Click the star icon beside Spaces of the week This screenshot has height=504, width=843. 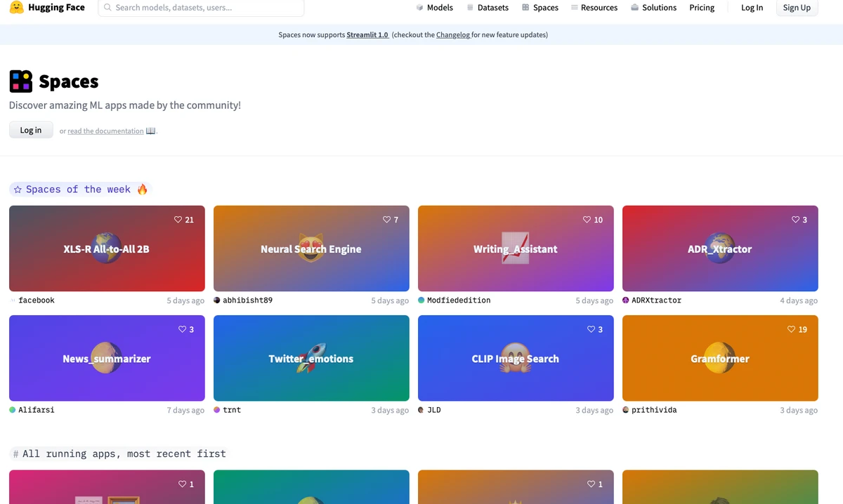click(18, 190)
